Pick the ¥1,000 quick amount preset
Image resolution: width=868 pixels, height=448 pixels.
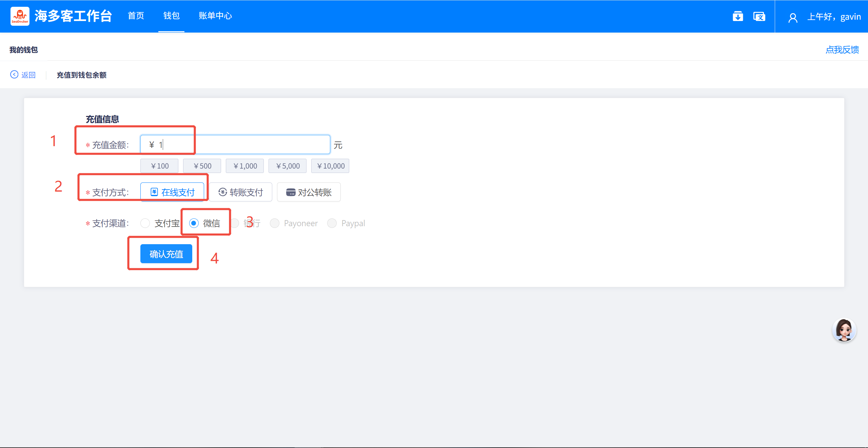point(245,166)
